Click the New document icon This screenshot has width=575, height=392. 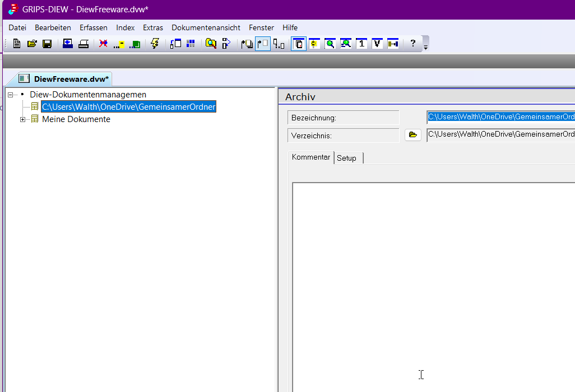(17, 44)
